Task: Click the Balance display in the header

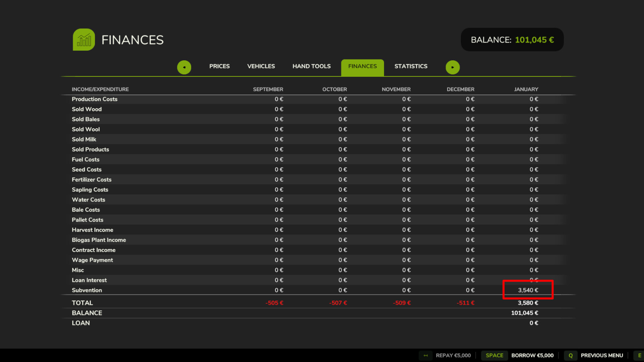Action: click(x=512, y=40)
